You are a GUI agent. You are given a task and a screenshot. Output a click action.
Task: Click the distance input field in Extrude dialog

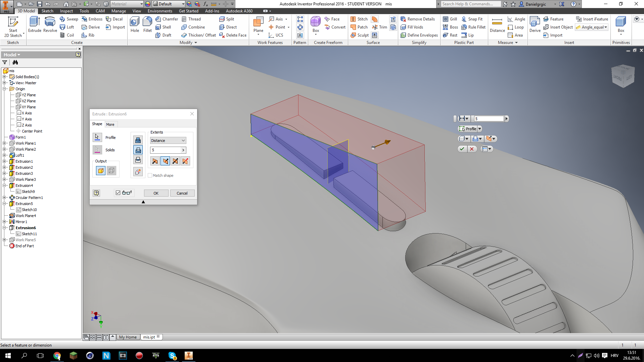point(166,150)
